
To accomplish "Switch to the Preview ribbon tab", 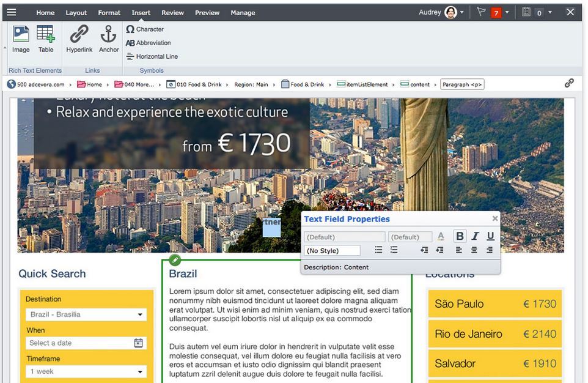I will pyautogui.click(x=207, y=13).
